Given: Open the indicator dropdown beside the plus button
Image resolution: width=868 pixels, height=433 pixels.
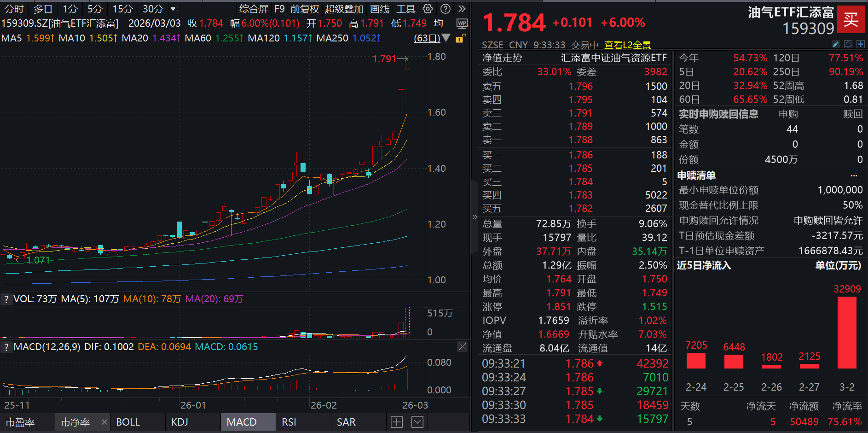Looking at the screenshot, I should pos(417,421).
